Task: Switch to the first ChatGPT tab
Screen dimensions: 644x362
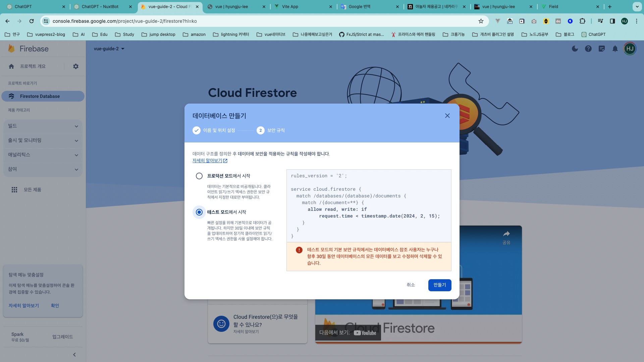Action: click(x=36, y=6)
